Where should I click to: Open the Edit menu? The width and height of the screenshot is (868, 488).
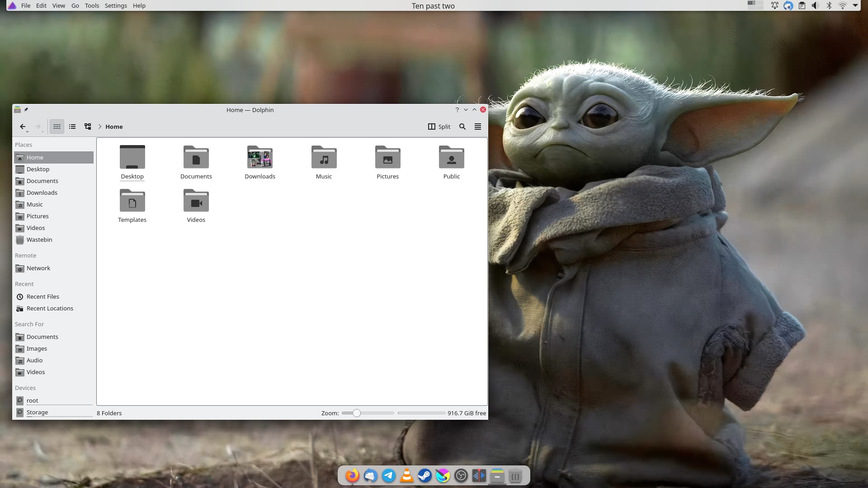coord(41,5)
